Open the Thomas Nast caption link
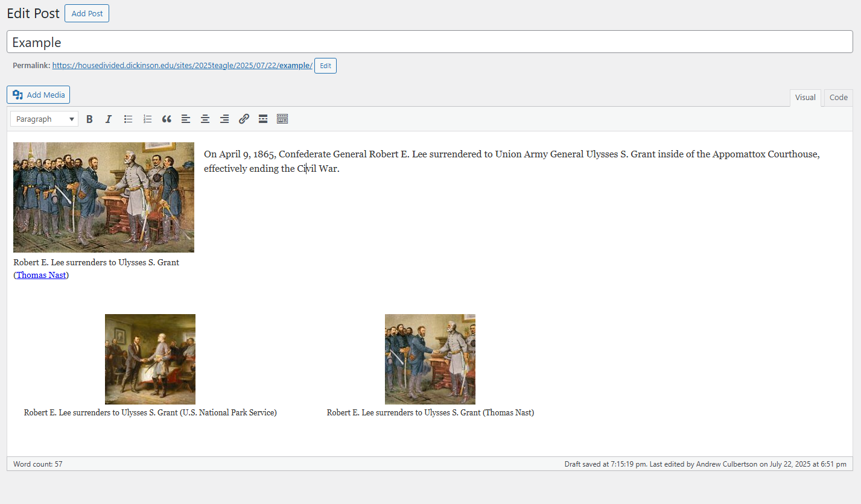Screen dimensions: 861x504 41,275
